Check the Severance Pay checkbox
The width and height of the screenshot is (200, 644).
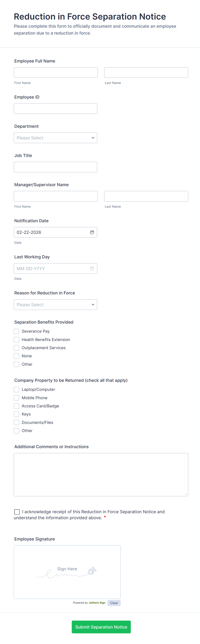[17, 331]
